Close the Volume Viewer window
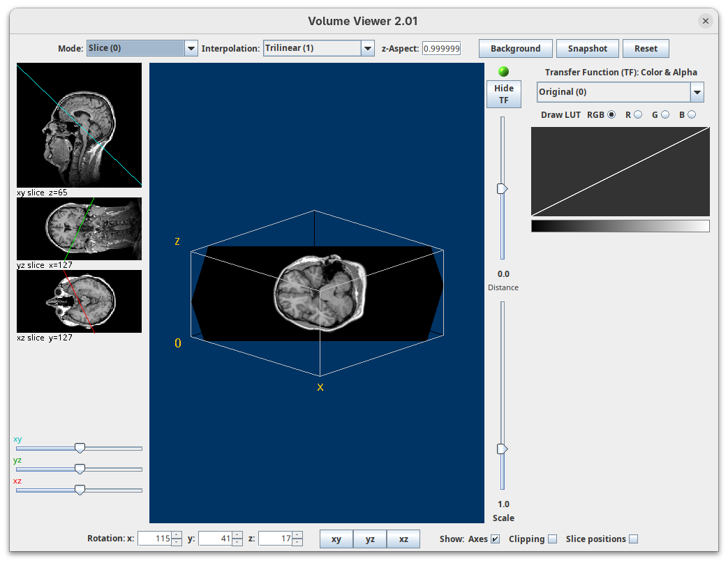 point(706,21)
